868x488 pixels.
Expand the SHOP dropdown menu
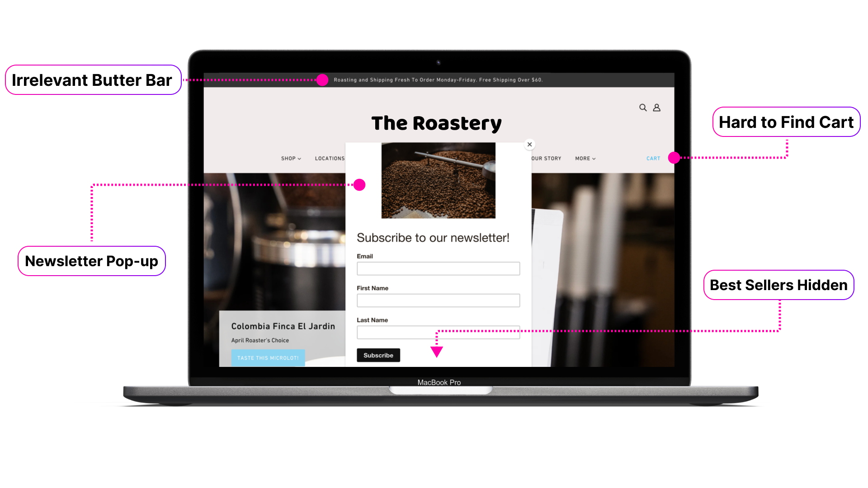tap(291, 158)
